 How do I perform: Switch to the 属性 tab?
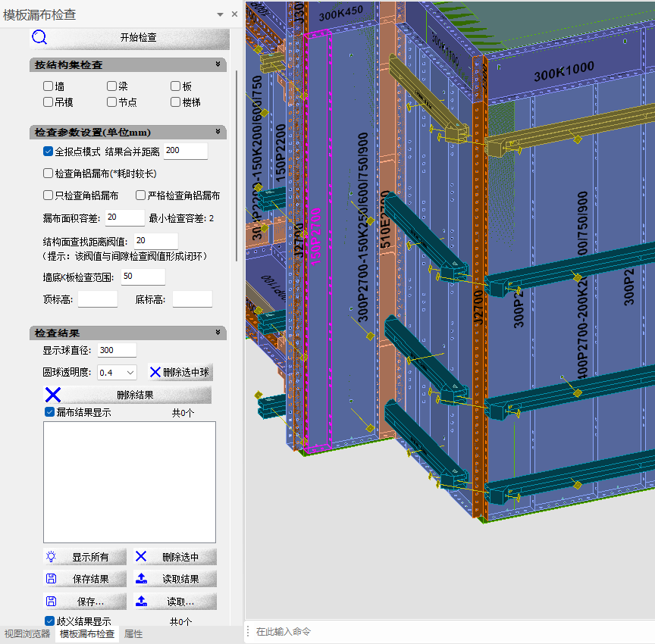click(x=133, y=634)
